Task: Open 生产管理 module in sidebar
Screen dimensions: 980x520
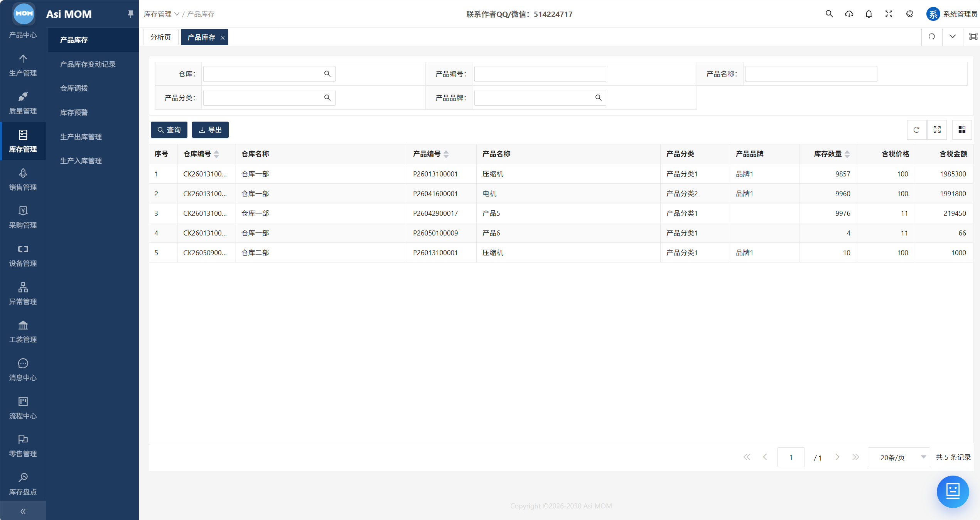Action: pos(23,66)
